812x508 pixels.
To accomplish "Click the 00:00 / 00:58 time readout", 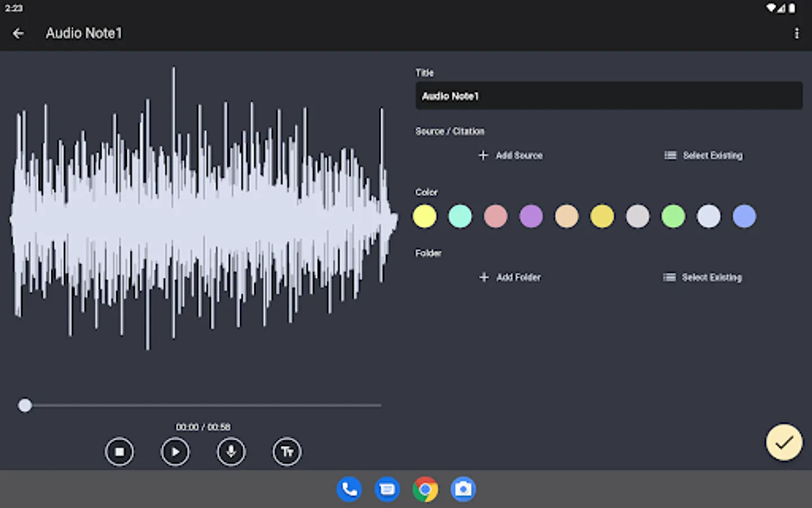I will pyautogui.click(x=203, y=427).
